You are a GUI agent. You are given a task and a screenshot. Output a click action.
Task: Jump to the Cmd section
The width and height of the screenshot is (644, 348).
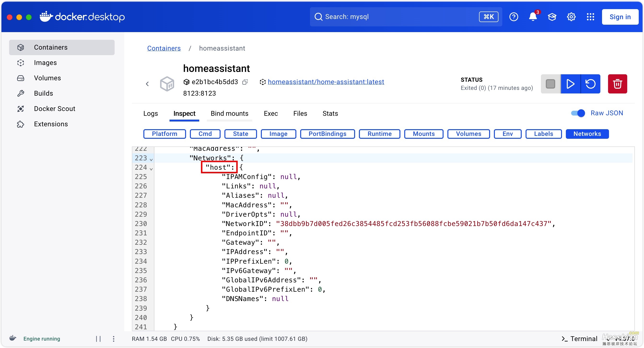click(x=205, y=134)
